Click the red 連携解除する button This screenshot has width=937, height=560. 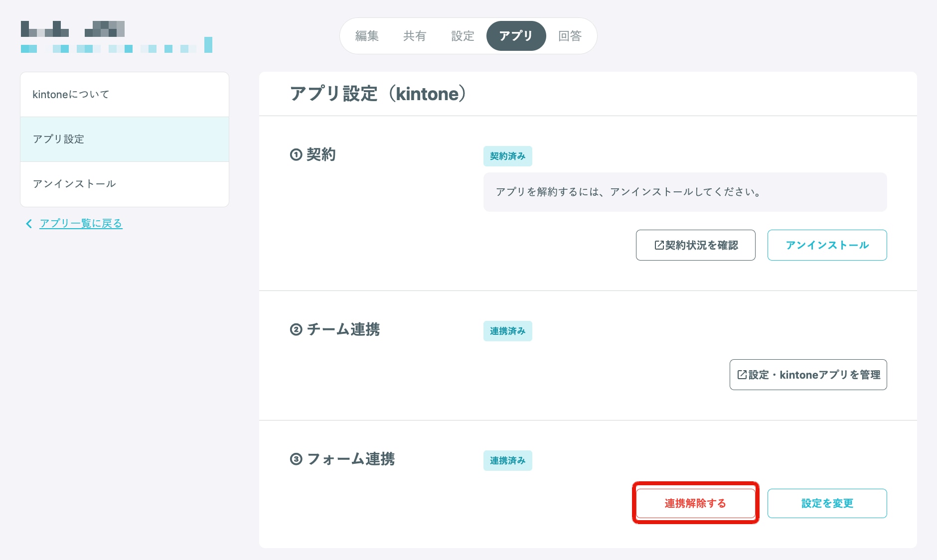695,503
